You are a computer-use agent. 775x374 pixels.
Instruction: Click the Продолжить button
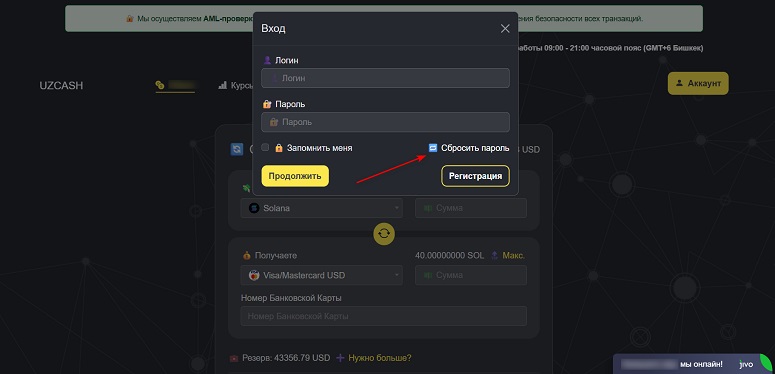295,176
